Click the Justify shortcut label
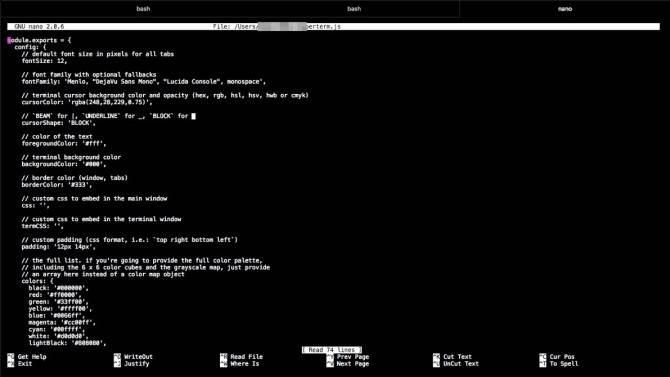Image resolution: width=670 pixels, height=377 pixels. coord(136,364)
